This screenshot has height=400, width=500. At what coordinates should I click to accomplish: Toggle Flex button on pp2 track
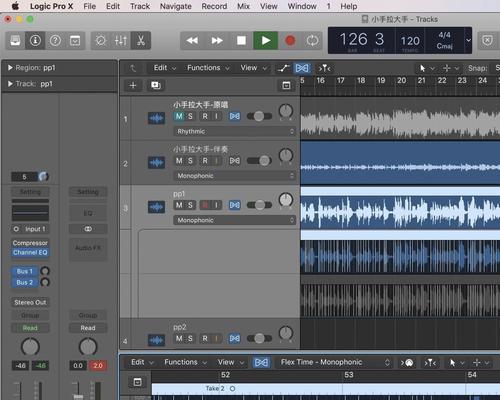point(235,338)
